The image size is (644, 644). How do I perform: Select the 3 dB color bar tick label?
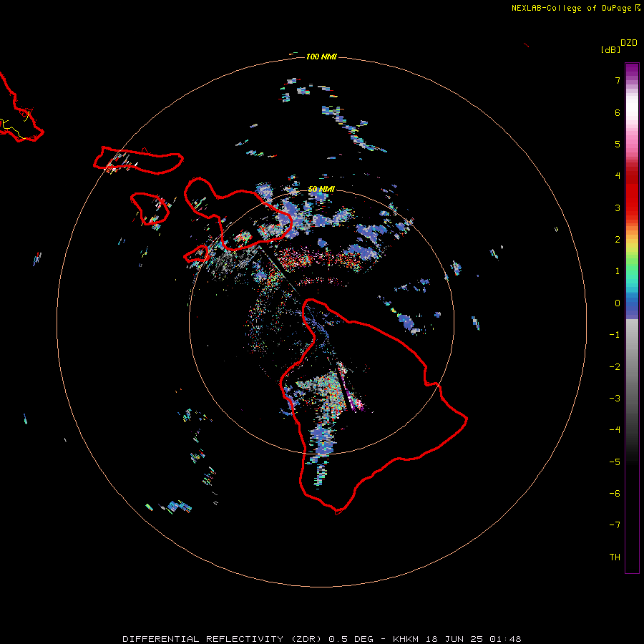click(x=618, y=208)
